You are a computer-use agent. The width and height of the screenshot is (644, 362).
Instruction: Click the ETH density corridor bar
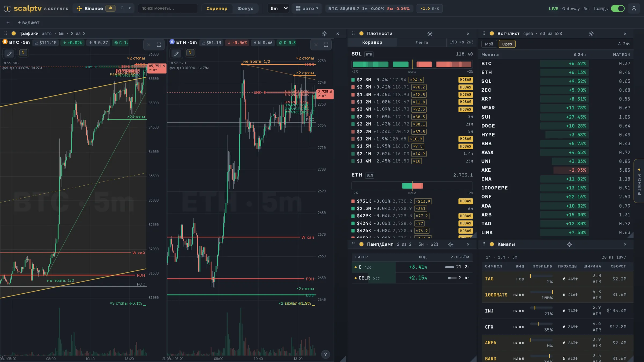[x=412, y=186]
